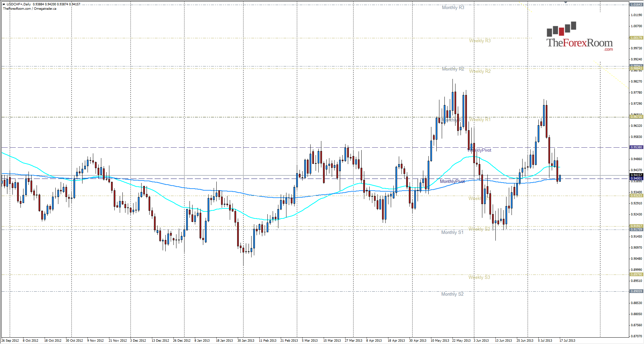
Task: Select the USDCHF+,Daily chart title
Action: tap(18, 4)
